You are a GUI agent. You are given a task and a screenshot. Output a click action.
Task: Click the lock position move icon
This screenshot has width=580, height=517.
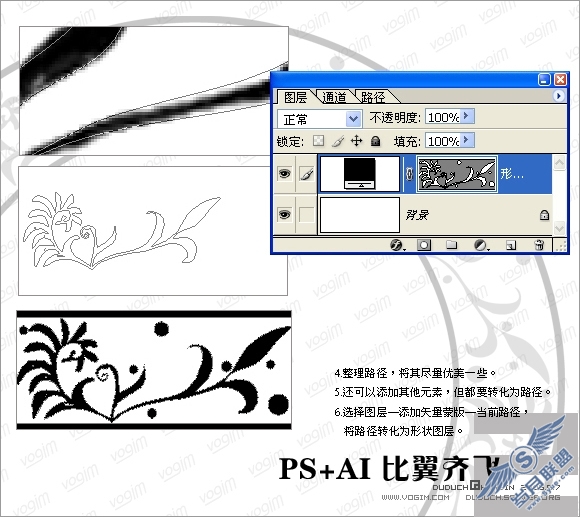click(x=356, y=141)
